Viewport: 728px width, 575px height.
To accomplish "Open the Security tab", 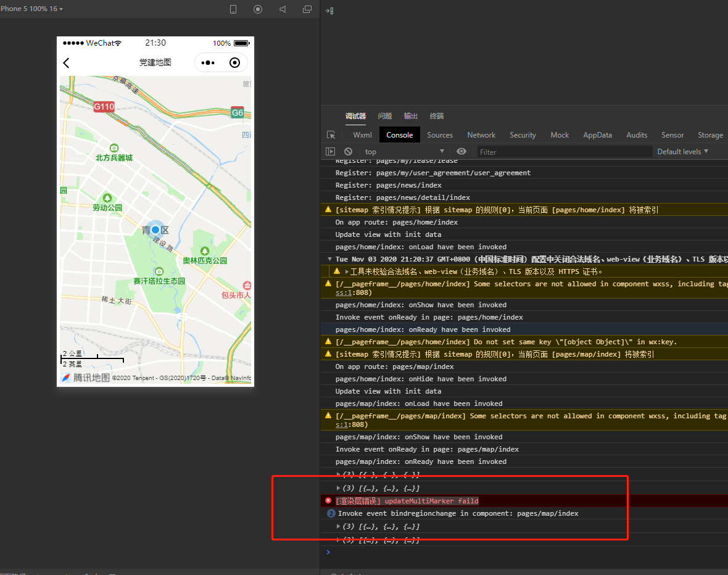I will (523, 134).
